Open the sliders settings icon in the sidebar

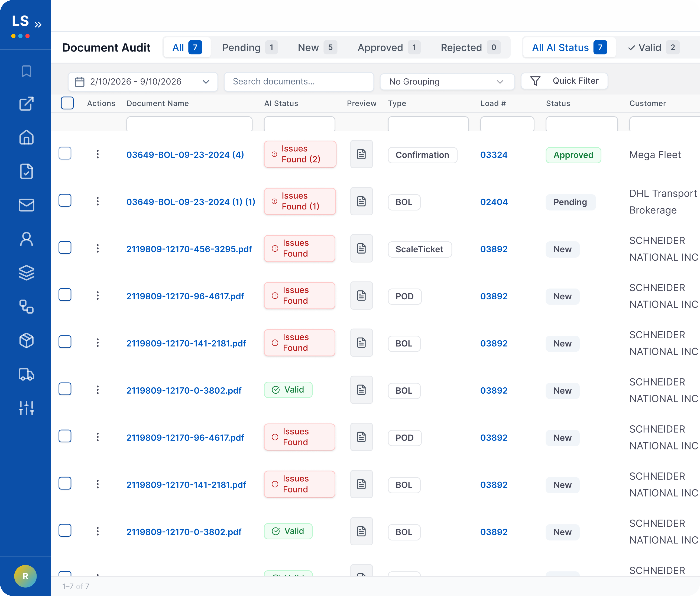[26, 408]
